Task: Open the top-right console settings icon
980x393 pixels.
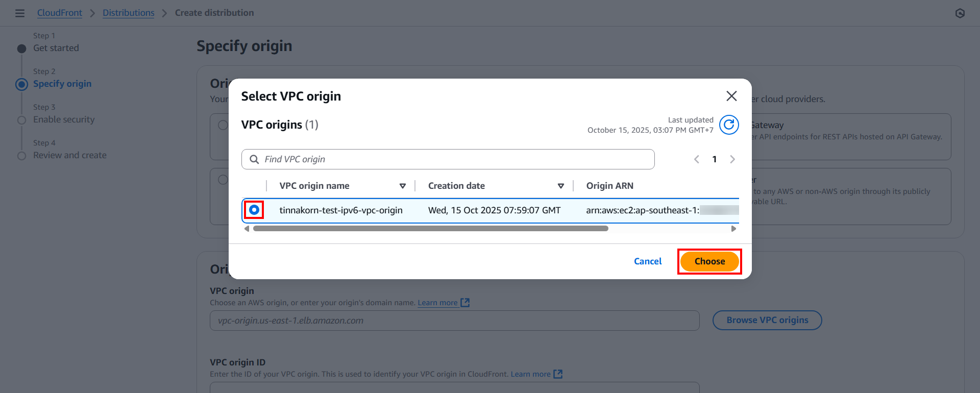Action: (x=960, y=13)
